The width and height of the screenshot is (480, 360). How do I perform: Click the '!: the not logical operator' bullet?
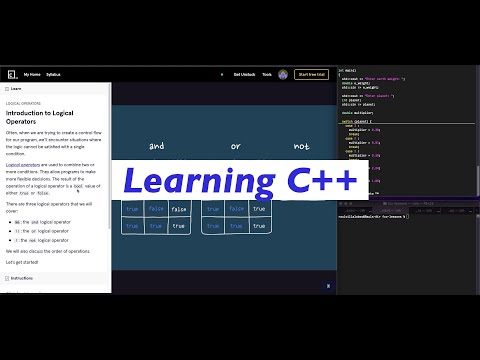click(42, 240)
